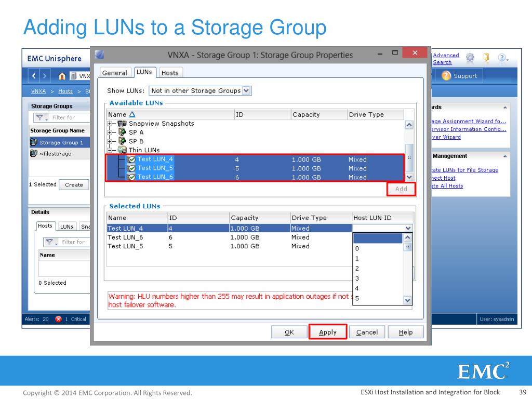The height and width of the screenshot is (399, 532).
Task: Open the Advanced Search link
Action: point(446,59)
